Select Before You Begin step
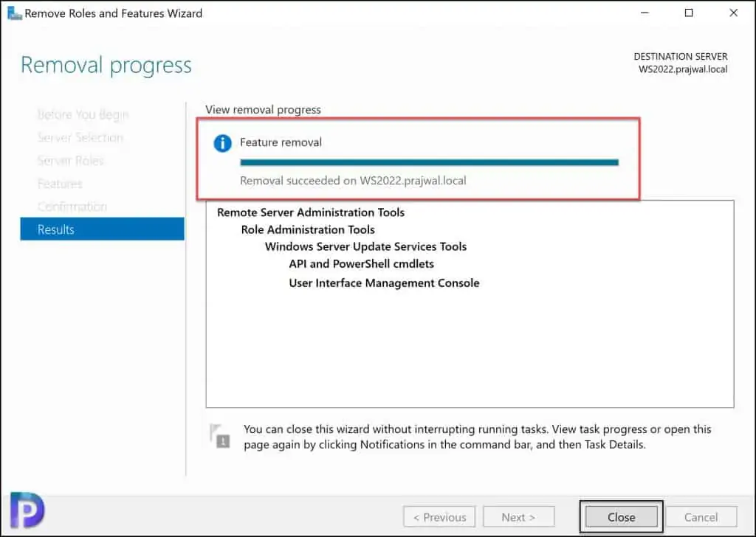 tap(83, 114)
